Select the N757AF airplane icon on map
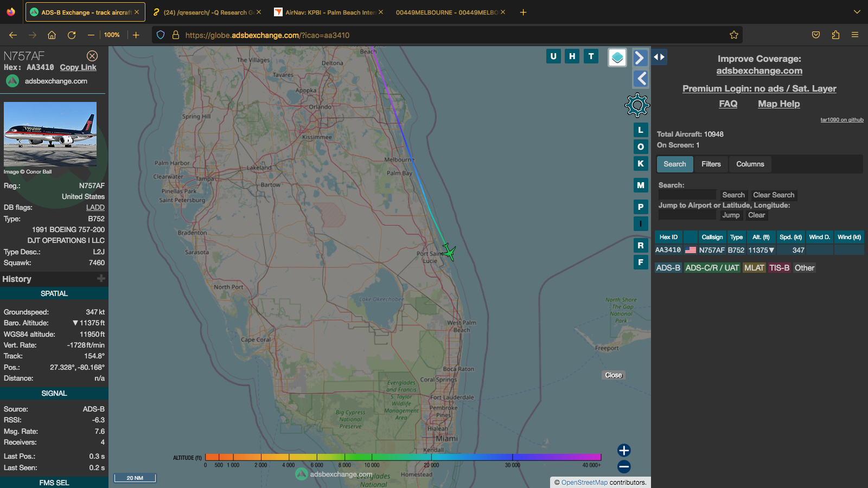 [449, 252]
